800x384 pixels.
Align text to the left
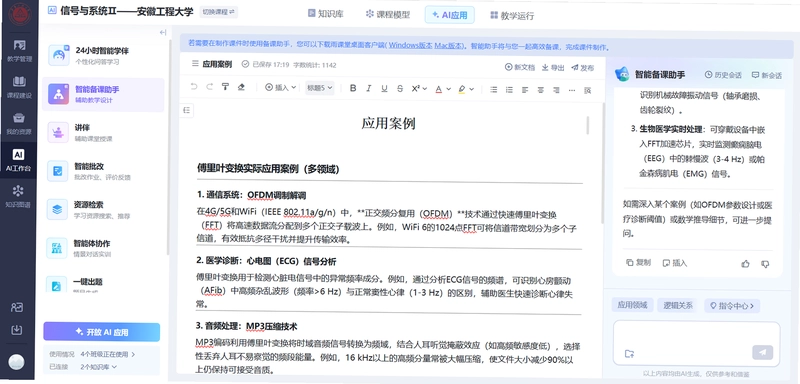(x=525, y=89)
